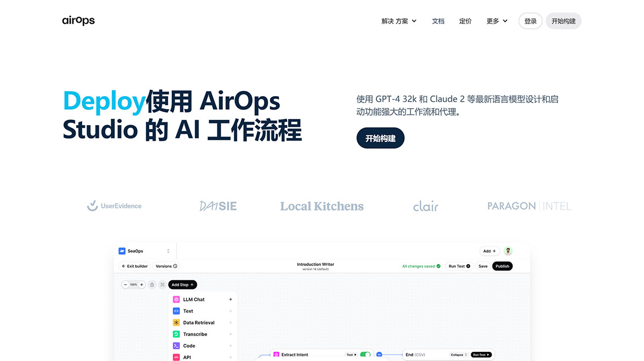Expand the 解决方案 navigation dropdown

coord(397,21)
